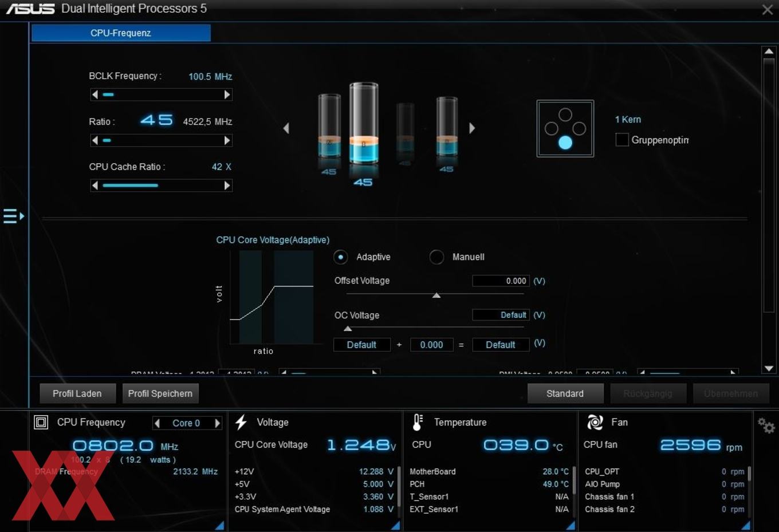Viewport: 779px width, 532px height.
Task: Click the 1 Kern label
Action: (628, 119)
